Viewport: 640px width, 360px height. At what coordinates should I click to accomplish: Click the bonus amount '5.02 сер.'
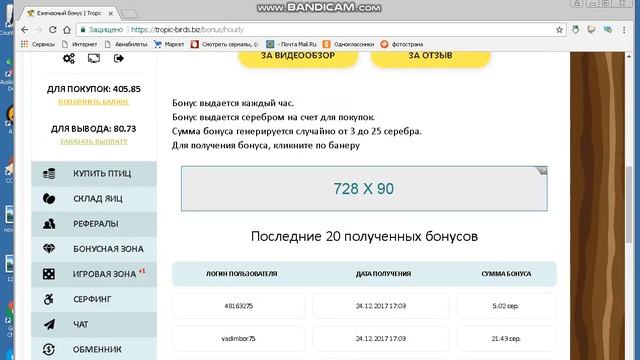506,306
